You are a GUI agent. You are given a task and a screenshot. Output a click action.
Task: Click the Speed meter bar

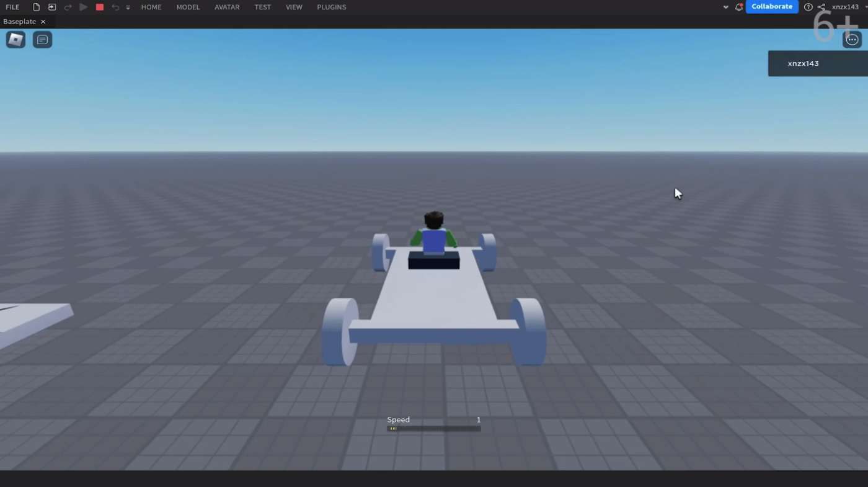[x=433, y=428]
